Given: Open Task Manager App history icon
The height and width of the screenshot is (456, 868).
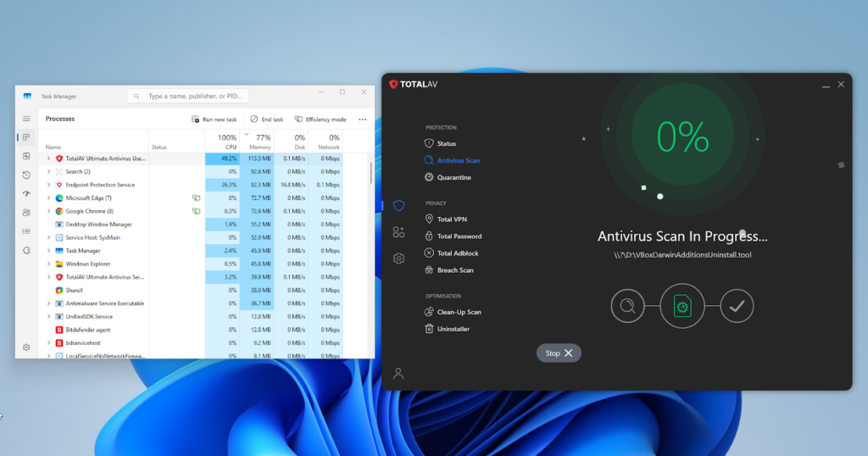Looking at the screenshot, I should 26,175.
